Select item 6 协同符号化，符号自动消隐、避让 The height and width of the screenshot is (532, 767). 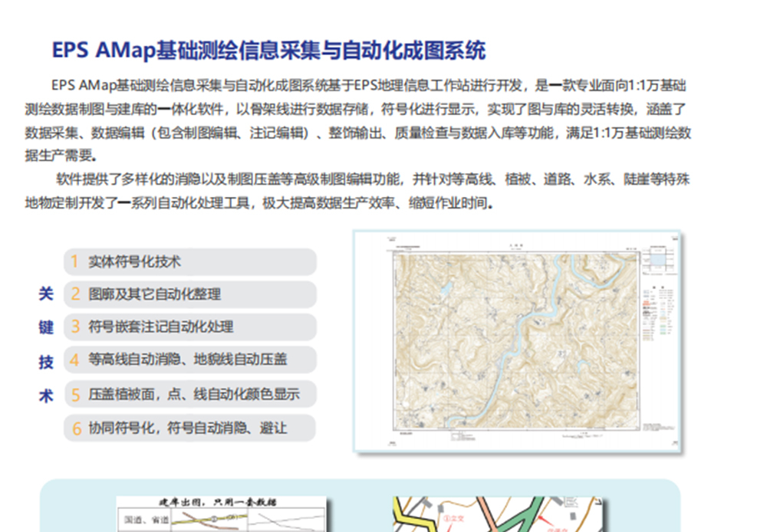(189, 429)
